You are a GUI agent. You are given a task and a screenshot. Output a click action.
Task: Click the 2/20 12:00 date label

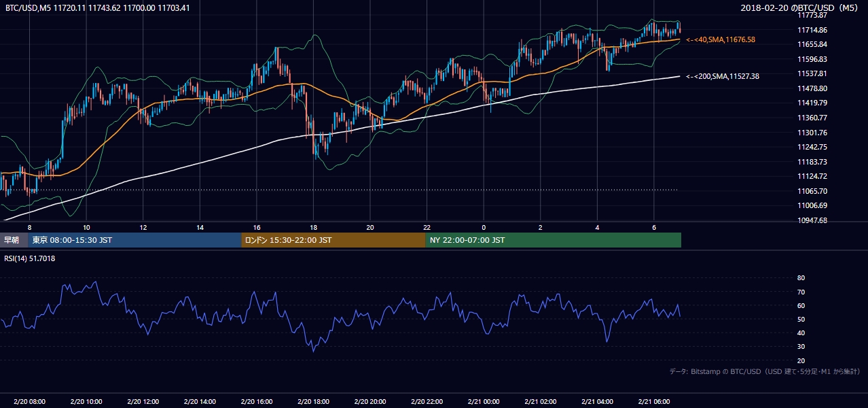(x=143, y=401)
